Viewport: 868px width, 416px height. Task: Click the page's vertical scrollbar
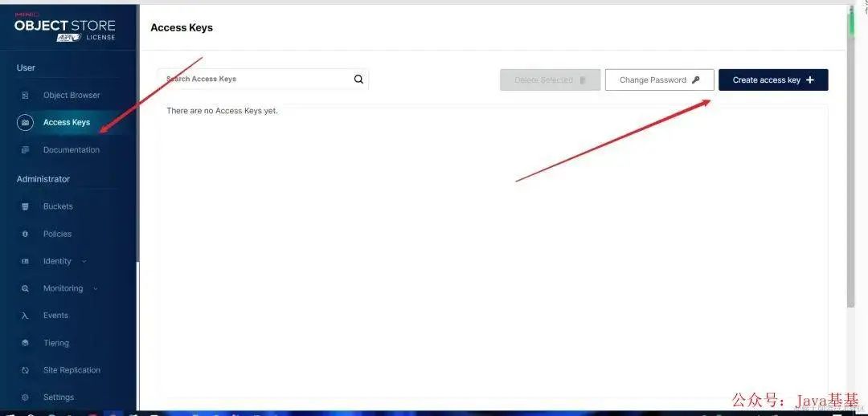tap(851, 155)
